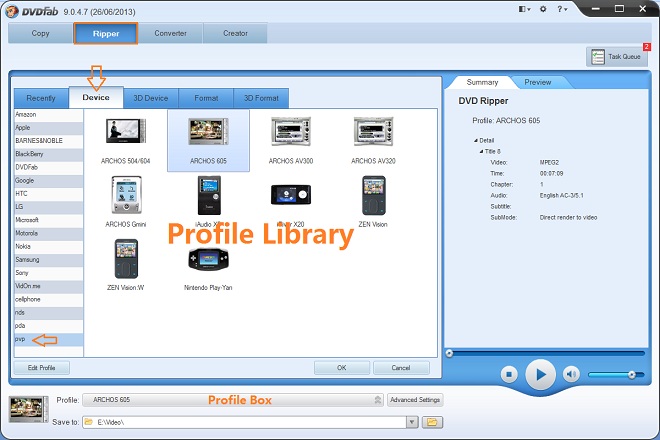The height and width of the screenshot is (440, 660).
Task: Switch to the Copy module tab
Action: tap(40, 33)
